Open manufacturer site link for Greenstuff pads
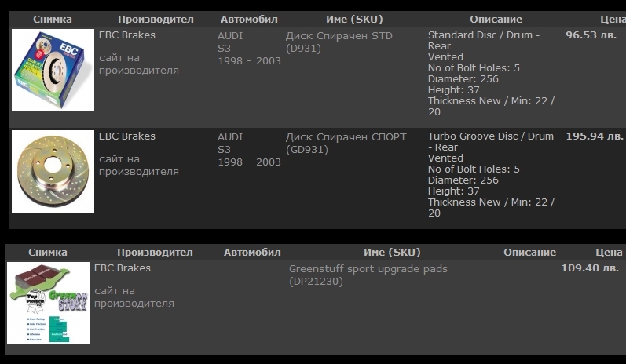Image resolution: width=626 pixels, height=364 pixels. 134,297
